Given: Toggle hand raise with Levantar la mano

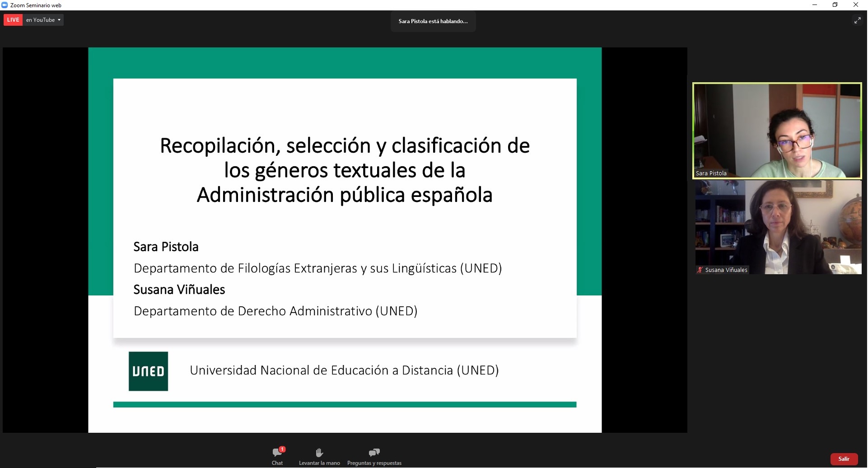Looking at the screenshot, I should [319, 455].
